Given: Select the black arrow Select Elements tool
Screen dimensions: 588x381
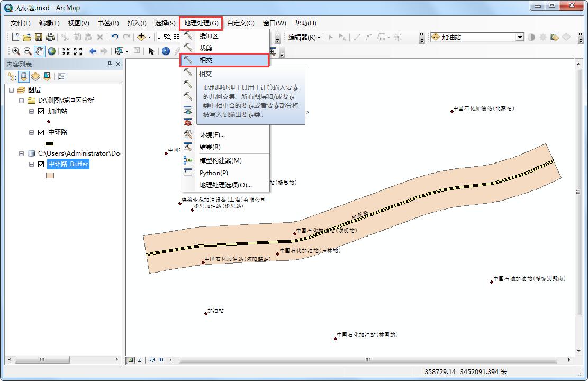Looking at the screenshot, I should pyautogui.click(x=151, y=51).
